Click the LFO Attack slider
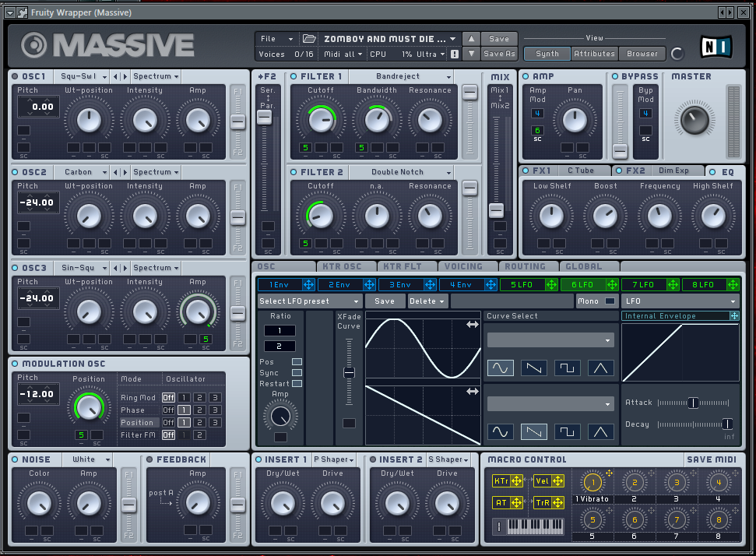 [x=693, y=403]
